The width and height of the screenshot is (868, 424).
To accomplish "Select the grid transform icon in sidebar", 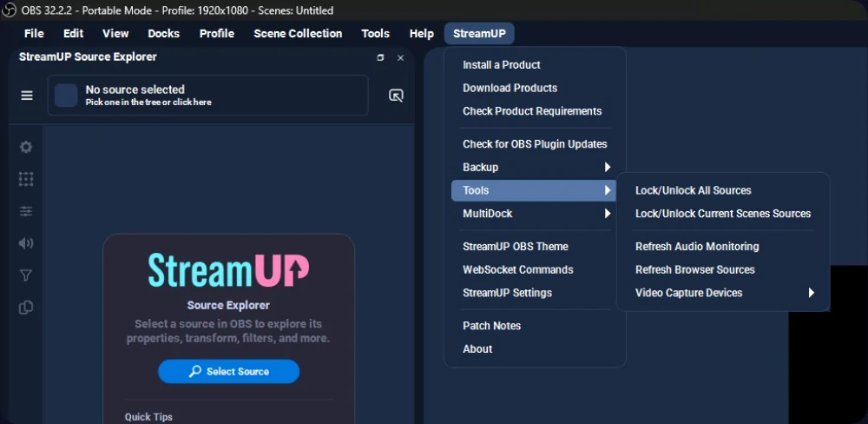I will pyautogui.click(x=26, y=179).
